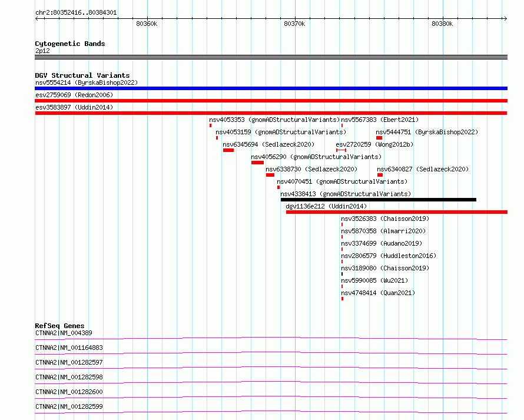
Task: Select the nsv5444751 red variant block
Action: [379, 138]
